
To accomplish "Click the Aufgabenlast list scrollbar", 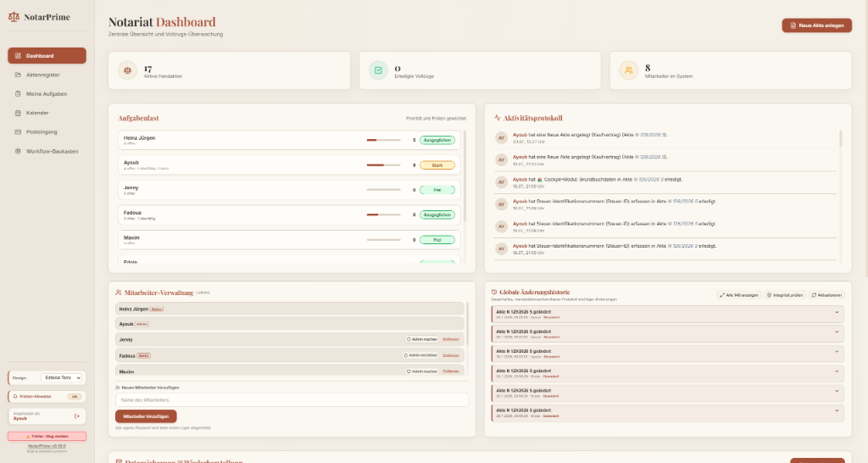I will coord(465,176).
